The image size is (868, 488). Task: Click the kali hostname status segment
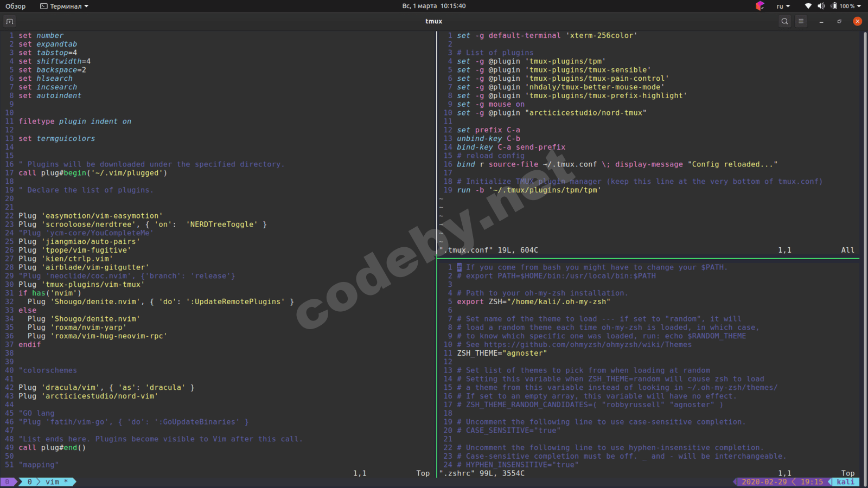pos(845,481)
